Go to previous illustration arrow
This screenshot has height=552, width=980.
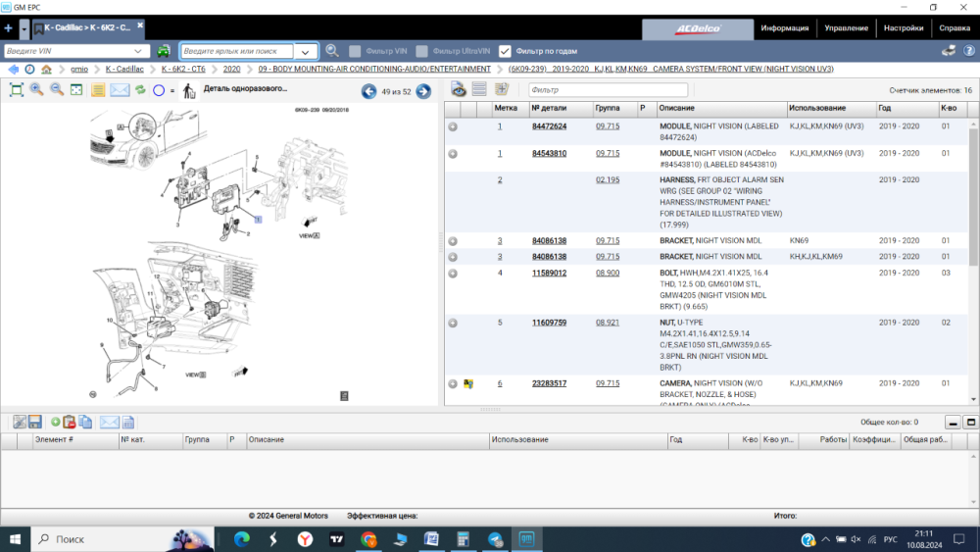368,91
